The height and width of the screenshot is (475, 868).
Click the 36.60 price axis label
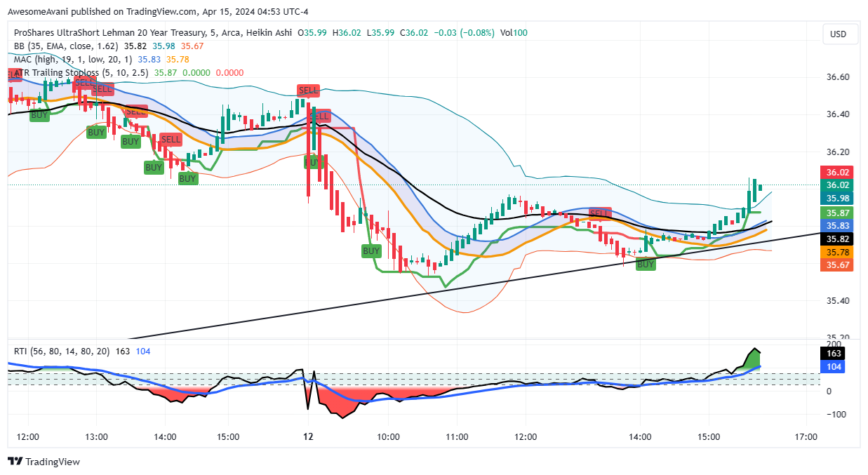838,77
